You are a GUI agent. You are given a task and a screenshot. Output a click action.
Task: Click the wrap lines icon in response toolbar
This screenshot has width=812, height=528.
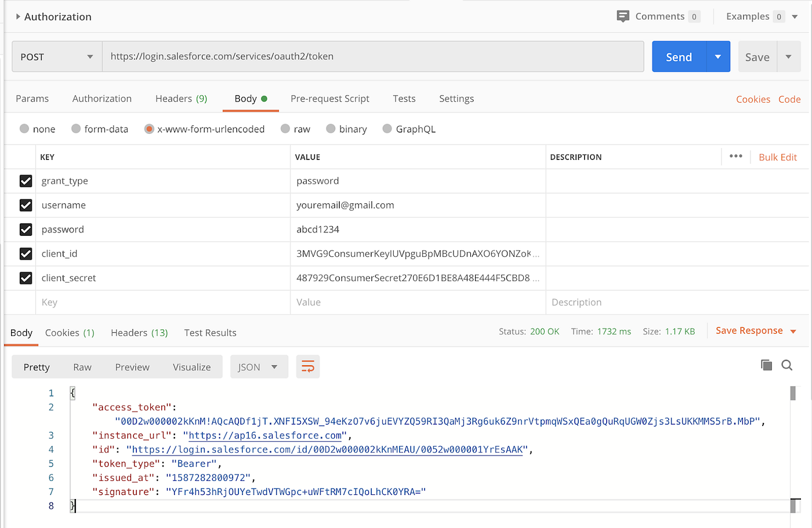(308, 367)
